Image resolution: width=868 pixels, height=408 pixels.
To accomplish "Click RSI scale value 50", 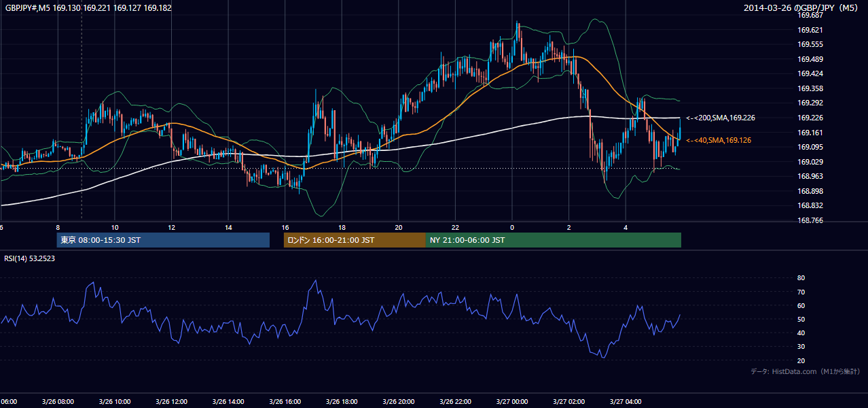I will (801, 319).
